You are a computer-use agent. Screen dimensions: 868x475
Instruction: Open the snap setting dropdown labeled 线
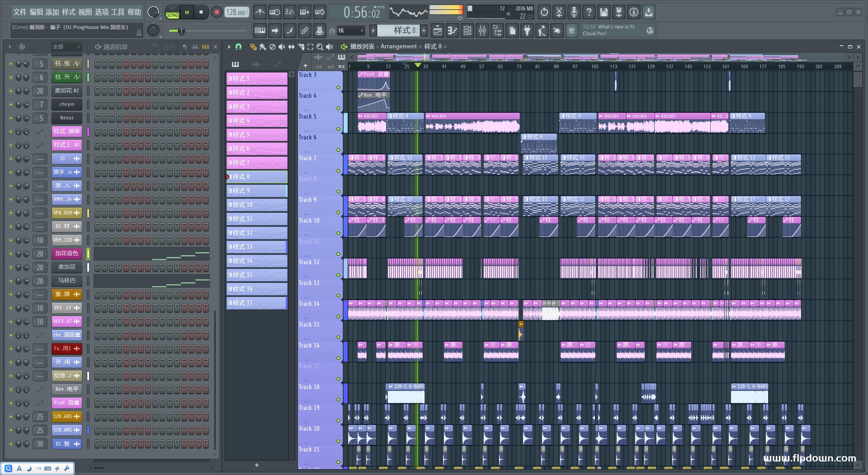(x=350, y=31)
